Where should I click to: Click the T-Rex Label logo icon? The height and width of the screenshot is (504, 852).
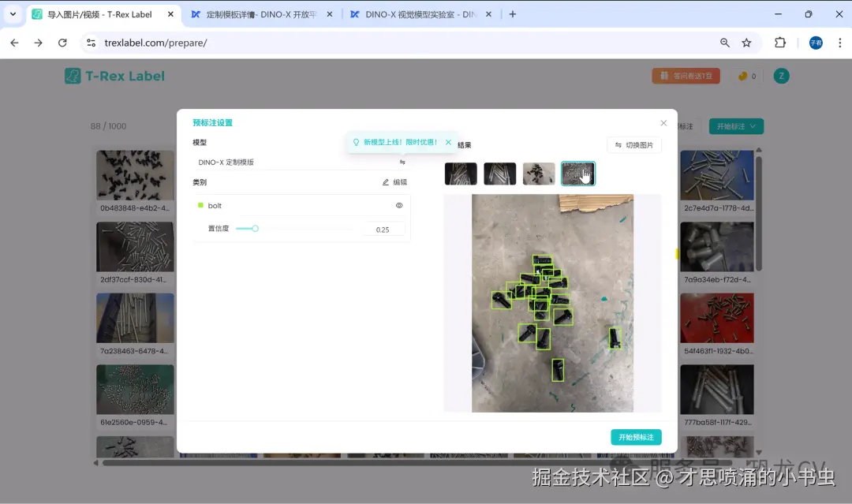point(73,76)
